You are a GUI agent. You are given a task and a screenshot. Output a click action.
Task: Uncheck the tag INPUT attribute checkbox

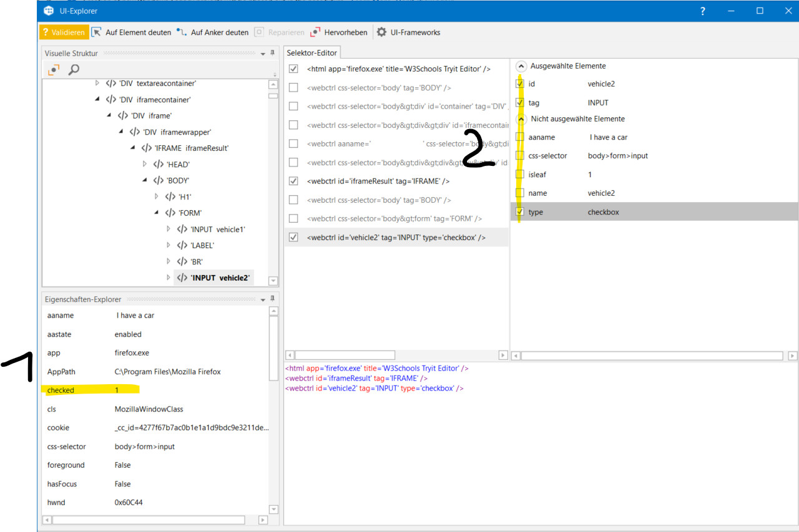coord(520,102)
